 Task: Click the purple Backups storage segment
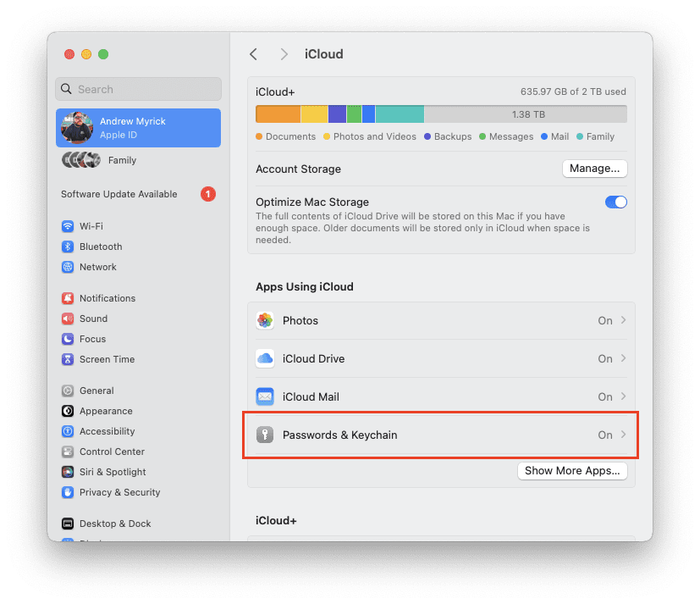tap(337, 114)
